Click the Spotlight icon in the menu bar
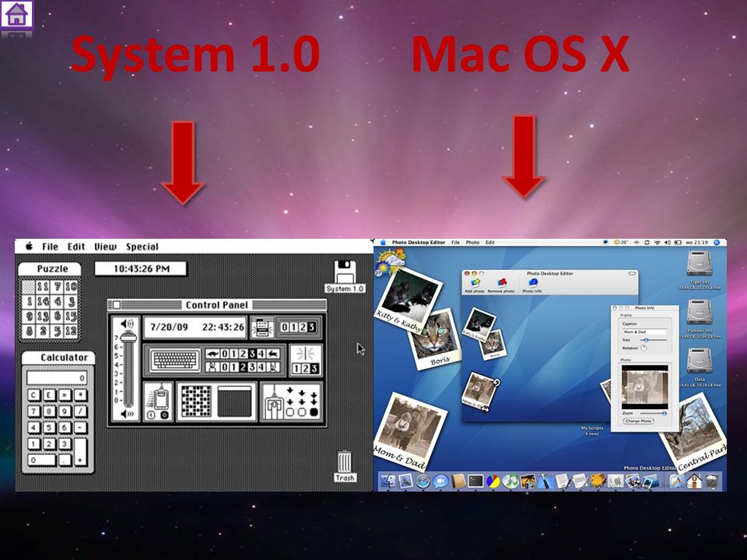Screen dimensions: 747x560 (x=717, y=243)
